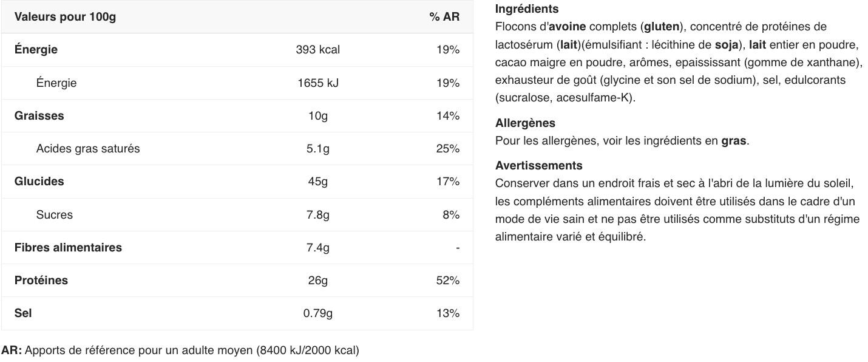Click the Avertissements heading

click(538, 165)
